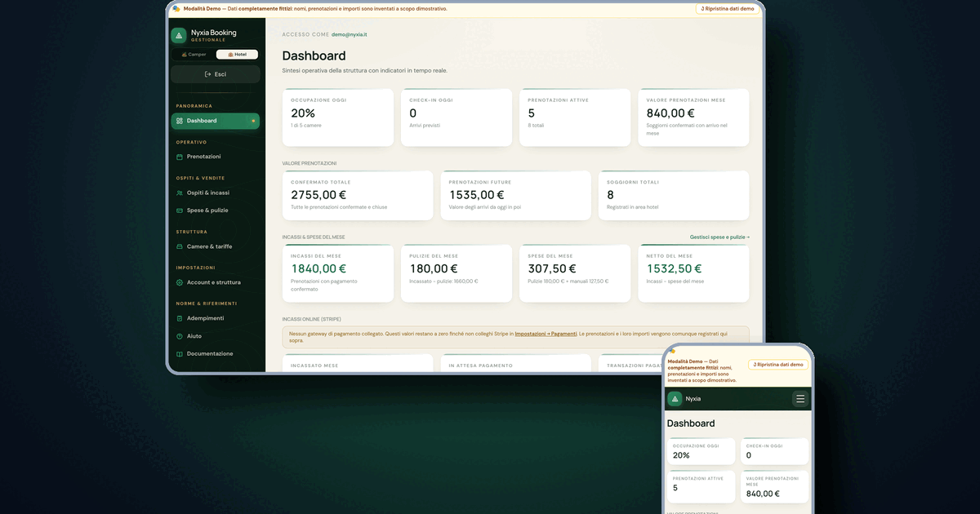Click Ripristina dati demo in desktop banner
Image resolution: width=980 pixels, height=514 pixels.
tap(728, 8)
